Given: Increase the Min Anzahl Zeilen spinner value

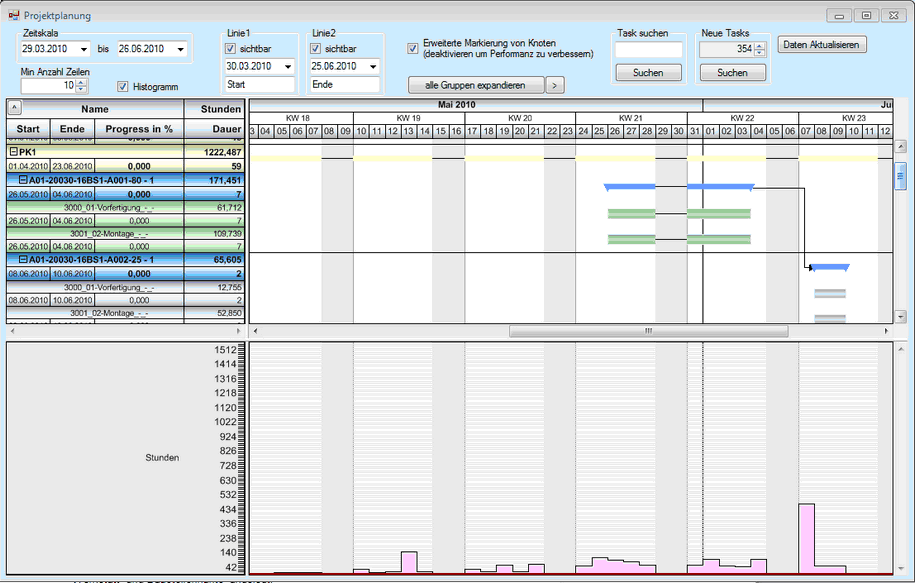Looking at the screenshot, I should click(82, 82).
